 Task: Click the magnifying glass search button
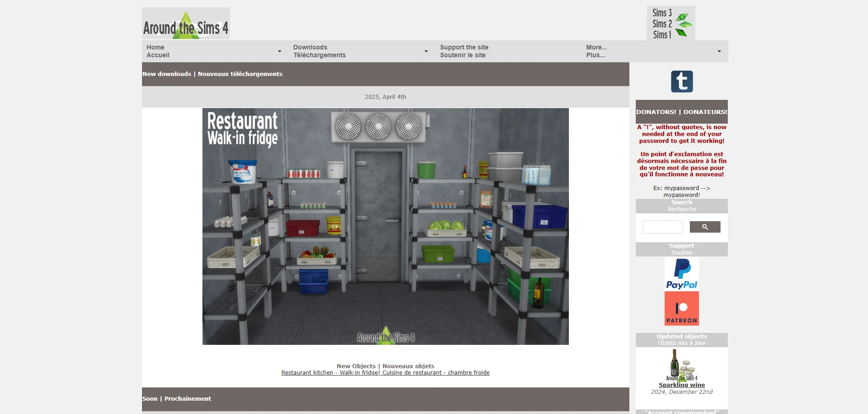tap(705, 227)
